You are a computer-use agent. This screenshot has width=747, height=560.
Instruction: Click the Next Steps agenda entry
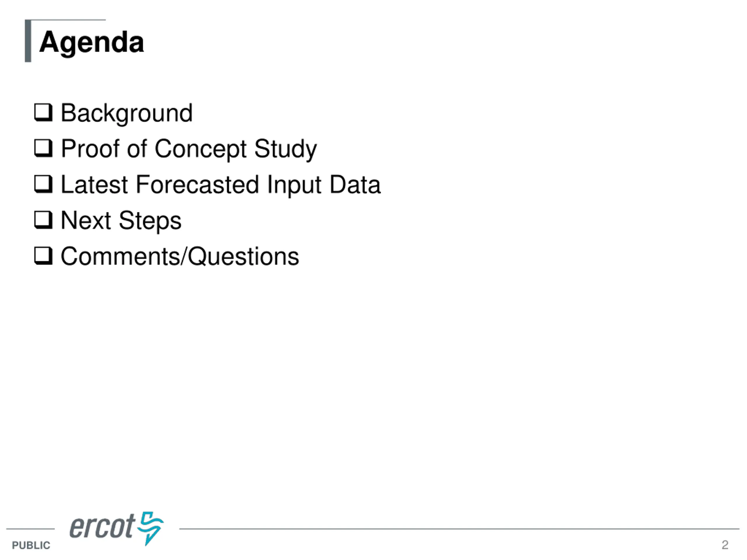pyautogui.click(x=121, y=221)
